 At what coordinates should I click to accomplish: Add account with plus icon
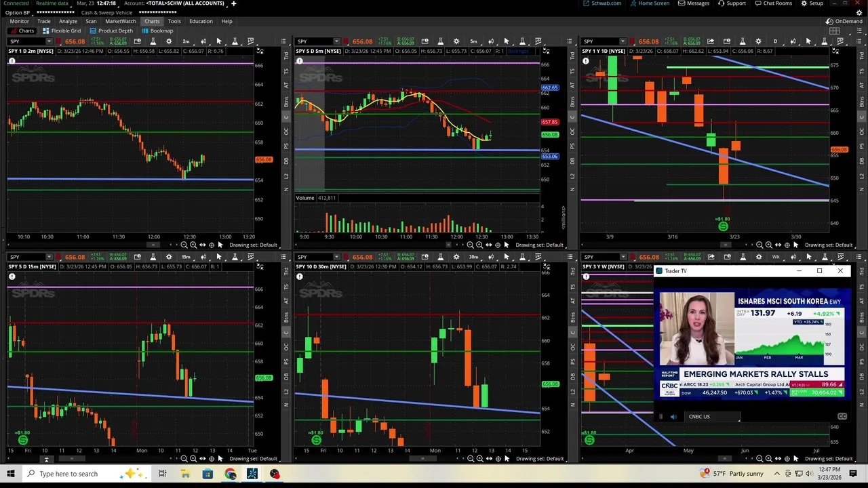233,3
